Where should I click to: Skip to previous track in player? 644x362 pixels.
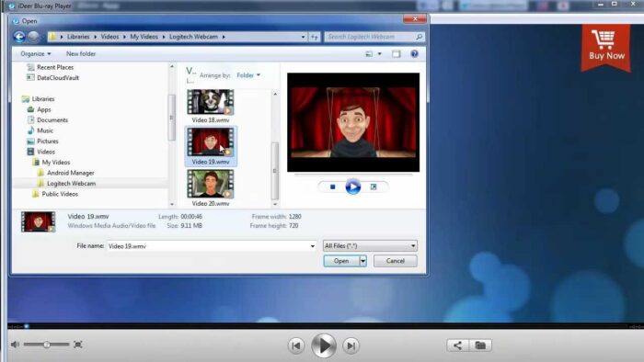coord(295,345)
